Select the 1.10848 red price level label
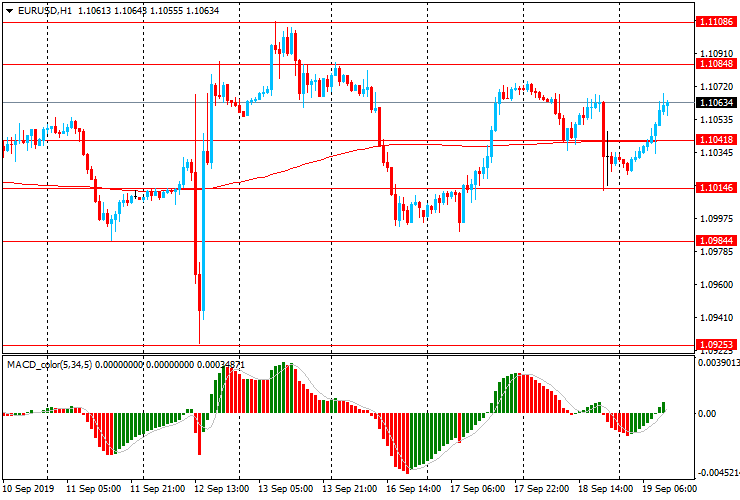 click(x=716, y=64)
